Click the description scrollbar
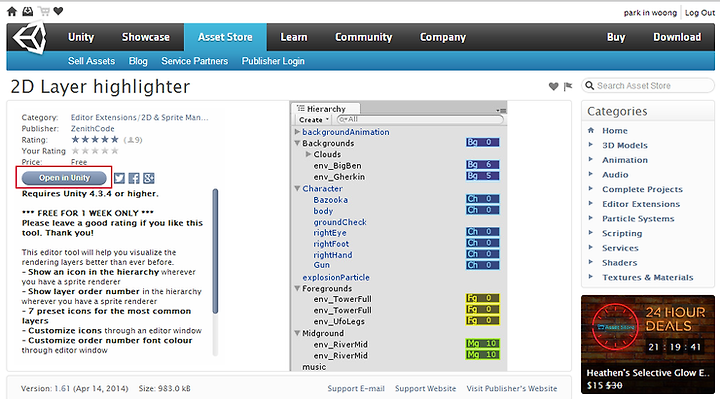720x399 pixels. point(215,252)
